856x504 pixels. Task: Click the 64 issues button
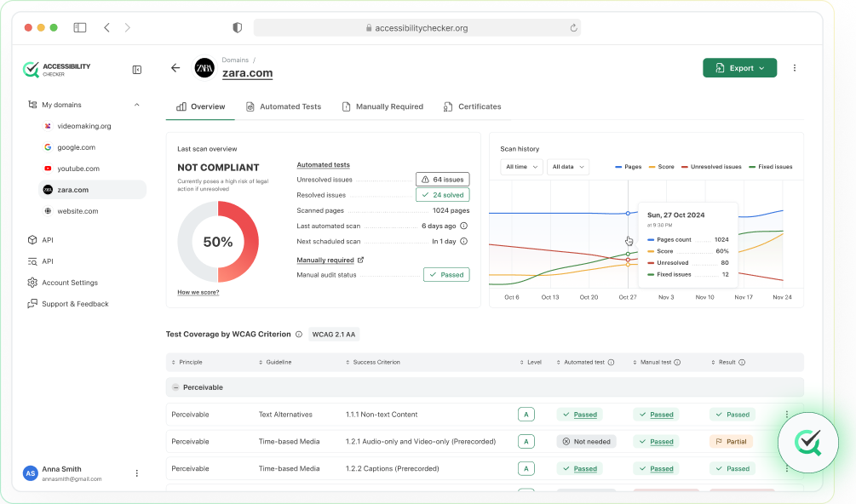pyautogui.click(x=443, y=180)
